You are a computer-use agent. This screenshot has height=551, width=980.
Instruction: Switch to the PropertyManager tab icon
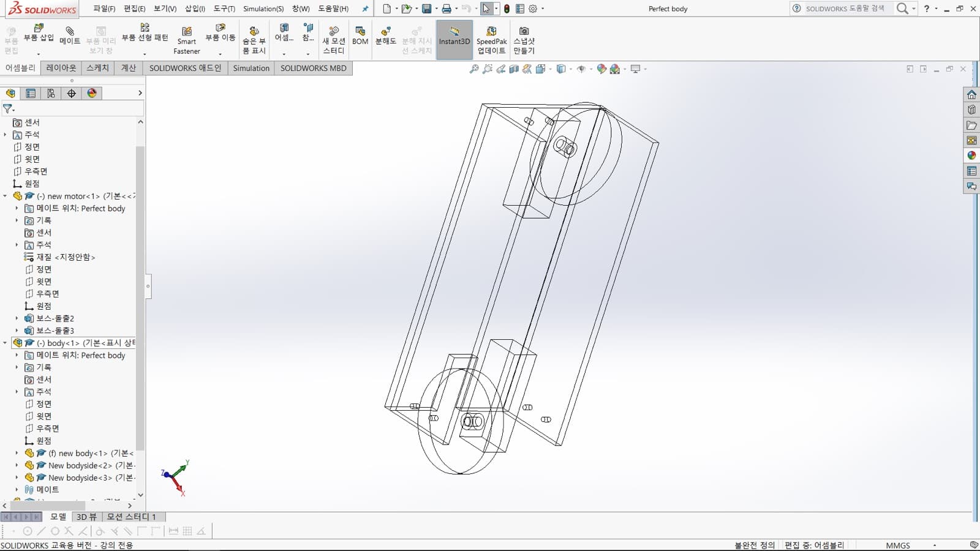[31, 93]
